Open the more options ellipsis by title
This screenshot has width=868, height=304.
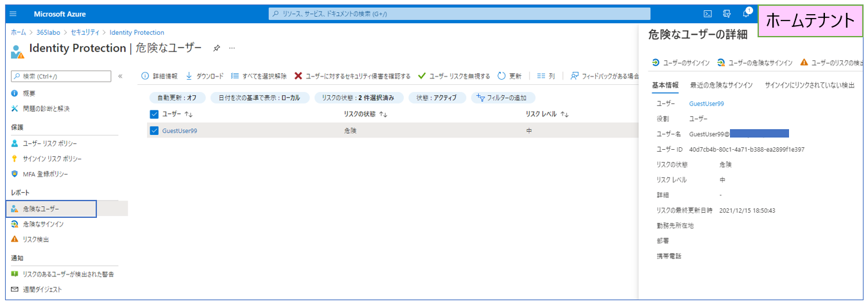(x=232, y=48)
